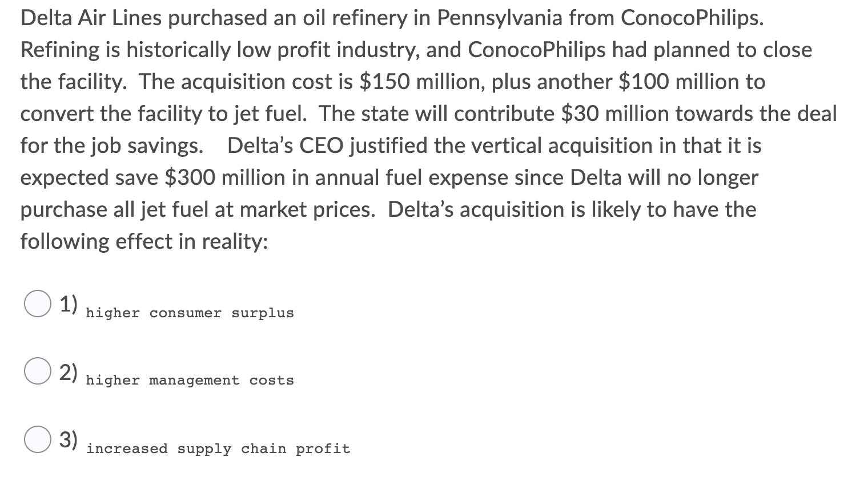
Task: Click the label text 'higher management costs'
Action: (190, 380)
